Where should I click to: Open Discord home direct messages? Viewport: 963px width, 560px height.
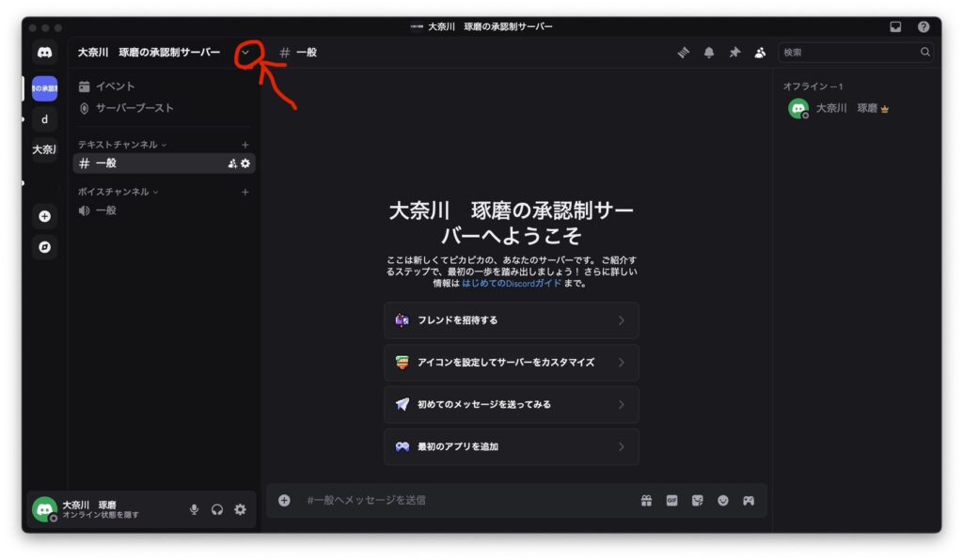pyautogui.click(x=44, y=53)
